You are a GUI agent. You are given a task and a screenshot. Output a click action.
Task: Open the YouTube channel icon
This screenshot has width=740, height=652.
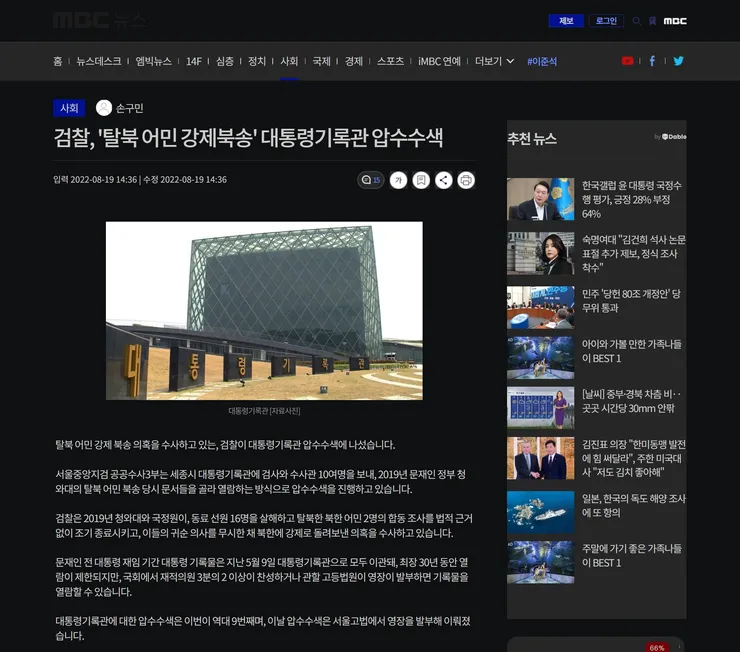(627, 61)
